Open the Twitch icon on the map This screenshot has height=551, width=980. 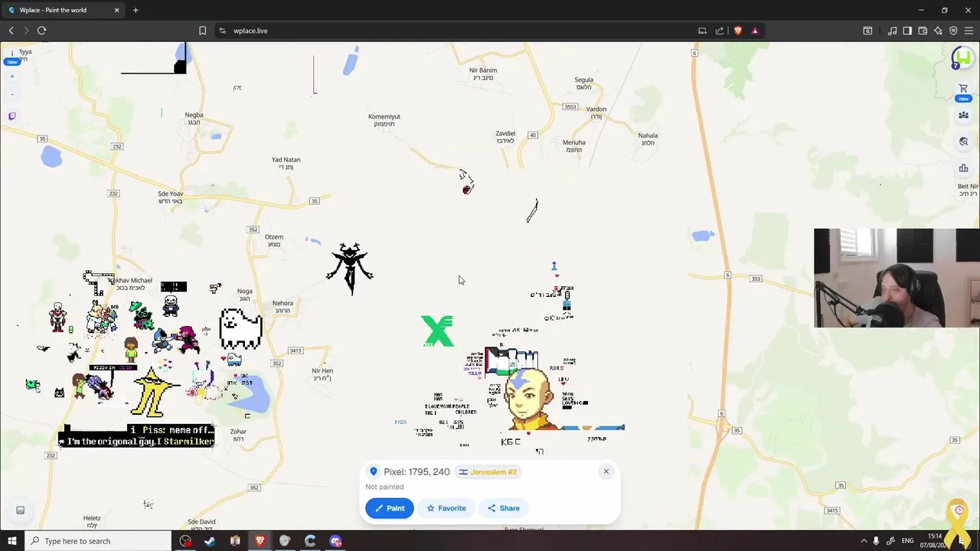(12, 116)
